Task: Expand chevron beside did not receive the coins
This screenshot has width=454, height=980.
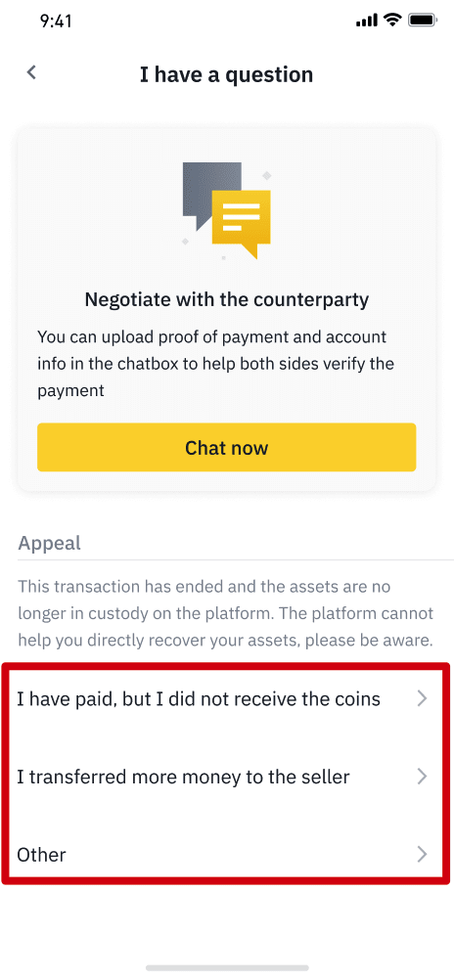Action: pyautogui.click(x=423, y=698)
